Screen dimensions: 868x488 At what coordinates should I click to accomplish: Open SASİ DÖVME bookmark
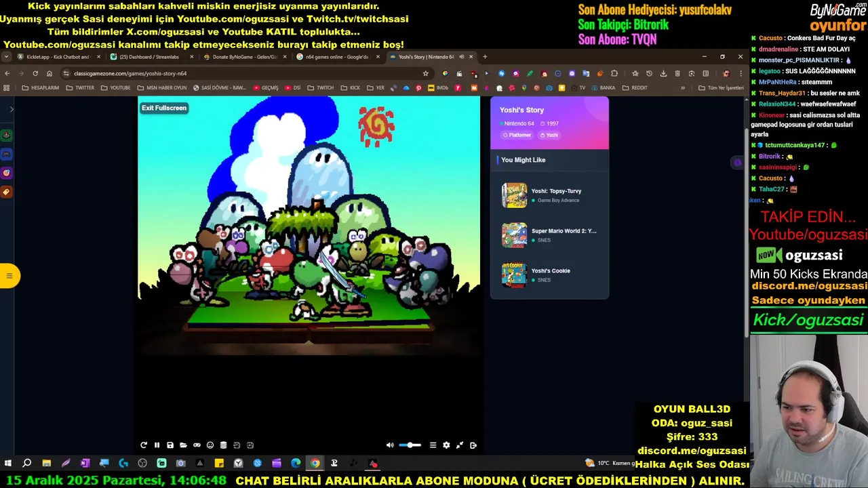click(219, 88)
